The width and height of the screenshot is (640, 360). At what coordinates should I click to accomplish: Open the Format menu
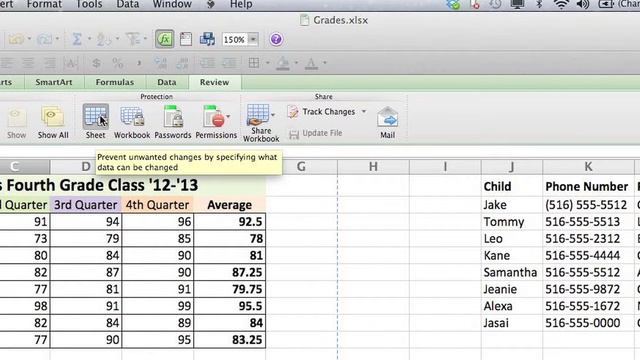point(44,4)
